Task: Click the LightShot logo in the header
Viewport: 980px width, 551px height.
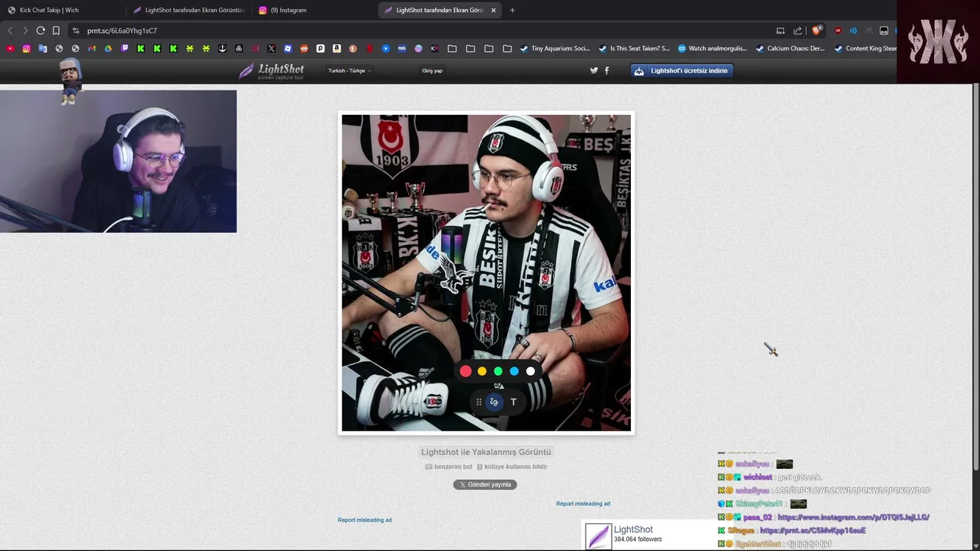Action: (272, 70)
